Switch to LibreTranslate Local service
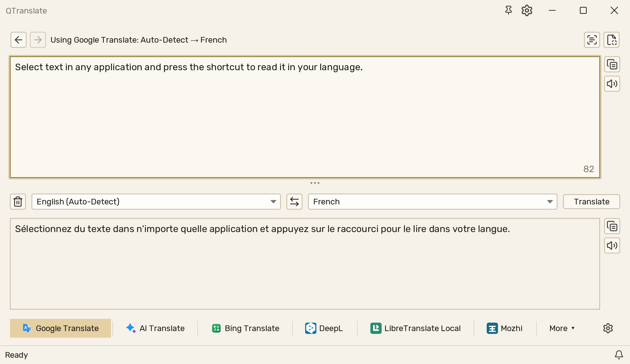This screenshot has height=364, width=630. pyautogui.click(x=415, y=328)
